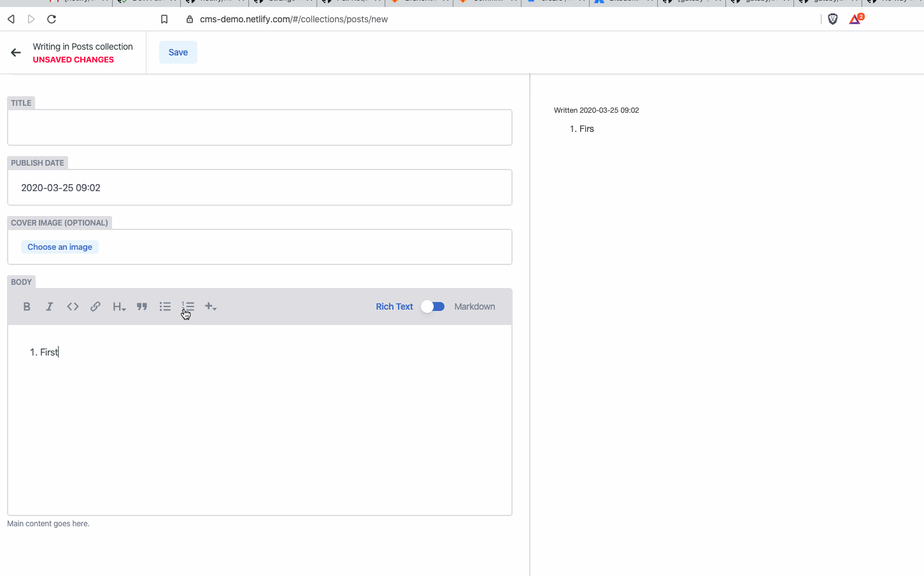Open the Brave Rewards triangle icon

click(856, 18)
